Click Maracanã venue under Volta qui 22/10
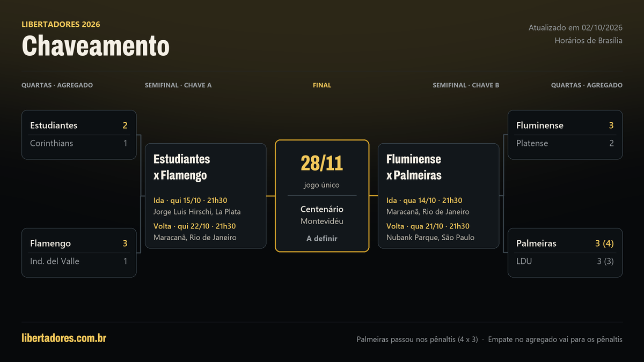644x362 pixels. [195, 237]
